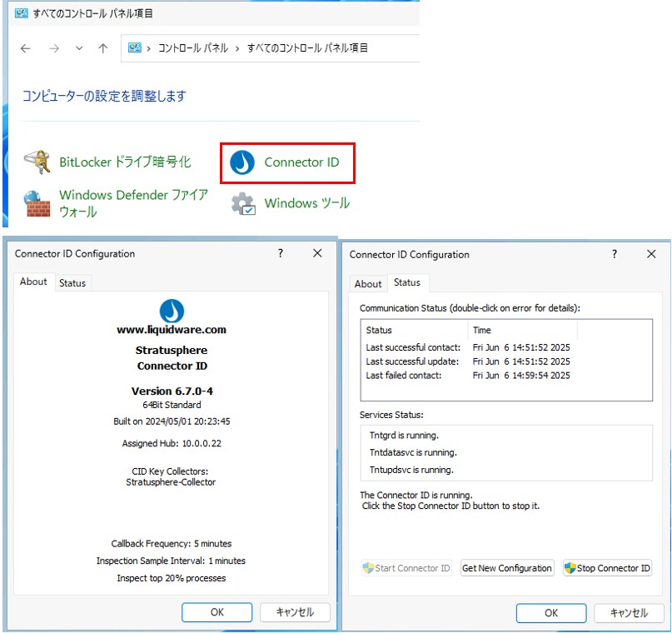This screenshot has height=633, width=672.
Task: Click 'Tntgrd is running.' service line
Action: pyautogui.click(x=404, y=436)
